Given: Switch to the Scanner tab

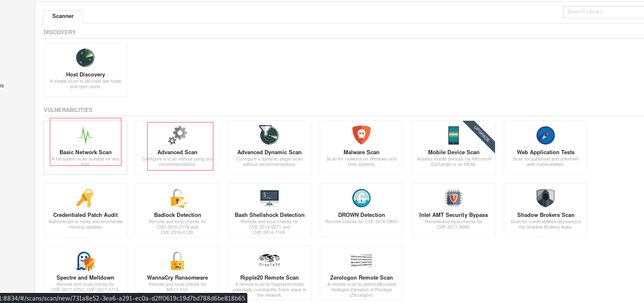Looking at the screenshot, I should click(63, 16).
